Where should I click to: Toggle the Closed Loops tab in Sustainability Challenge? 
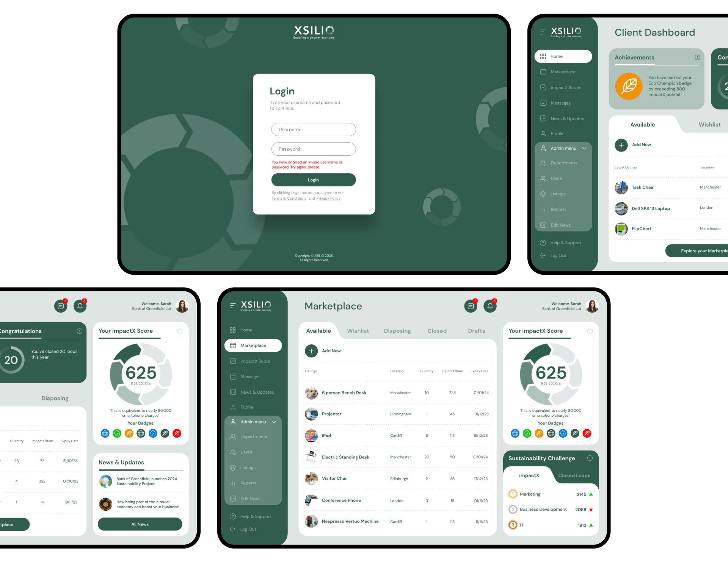[x=573, y=475]
